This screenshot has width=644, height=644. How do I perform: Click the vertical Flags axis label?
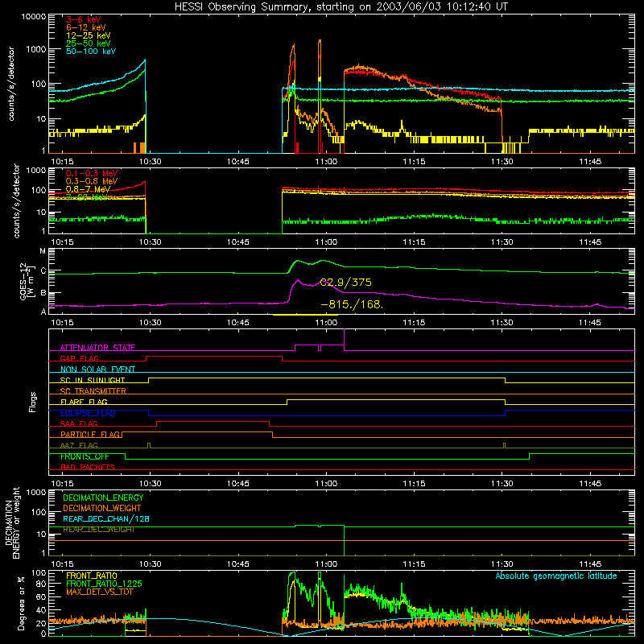click(33, 402)
